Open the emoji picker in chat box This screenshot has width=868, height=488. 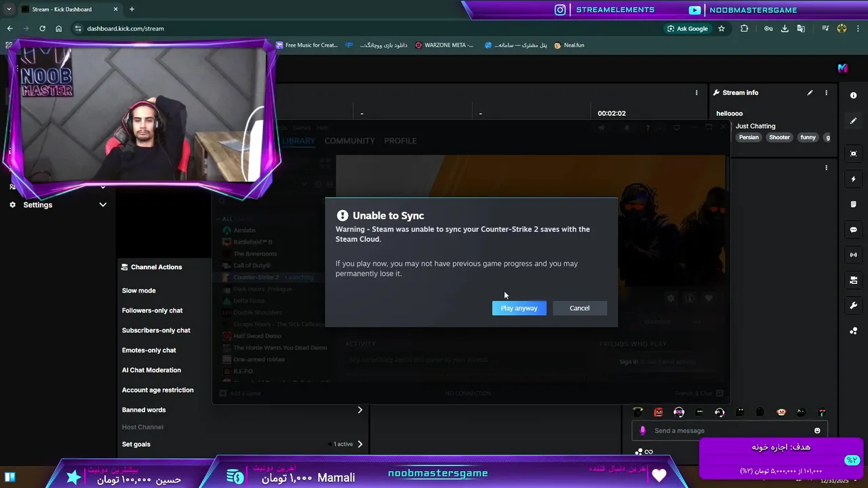tap(817, 430)
